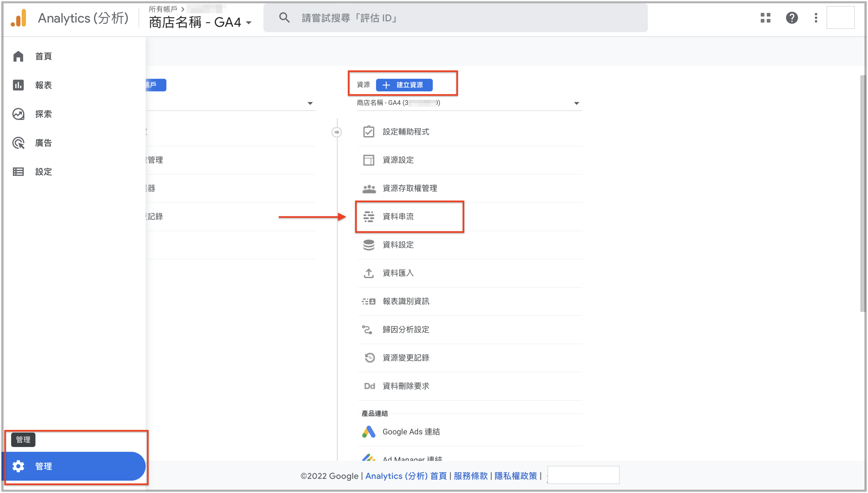868x493 pixels.
Task: Click the search field at top
Action: pos(455,18)
